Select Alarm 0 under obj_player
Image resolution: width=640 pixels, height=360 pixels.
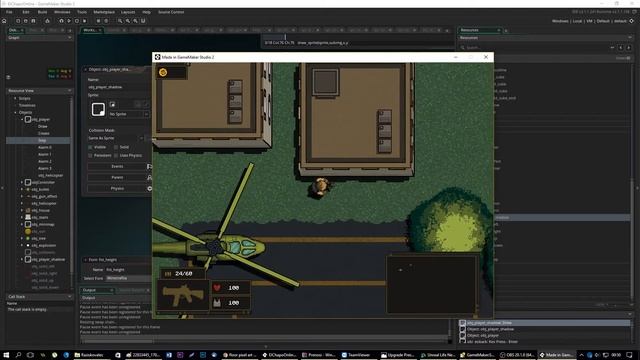coord(44,147)
